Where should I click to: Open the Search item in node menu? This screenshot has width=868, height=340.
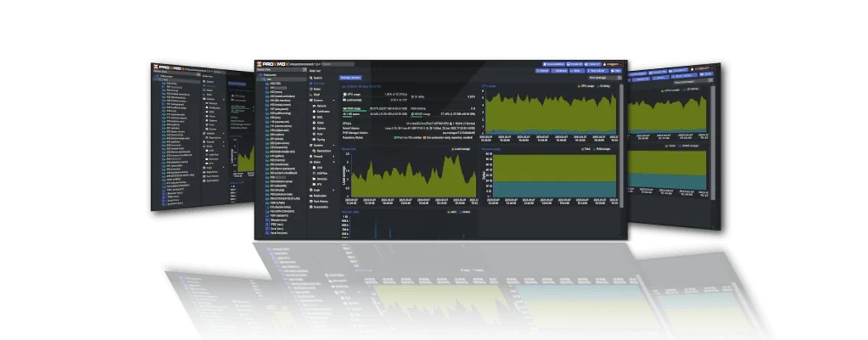tap(318, 77)
